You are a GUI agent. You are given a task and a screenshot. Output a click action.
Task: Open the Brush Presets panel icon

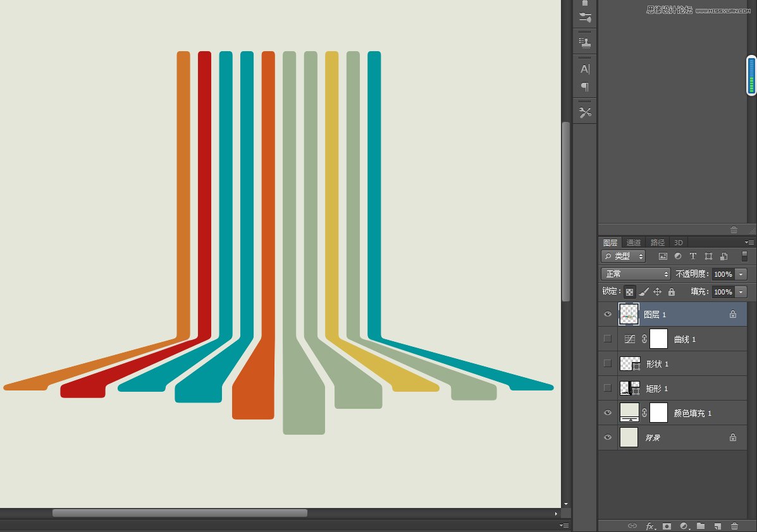[x=584, y=18]
